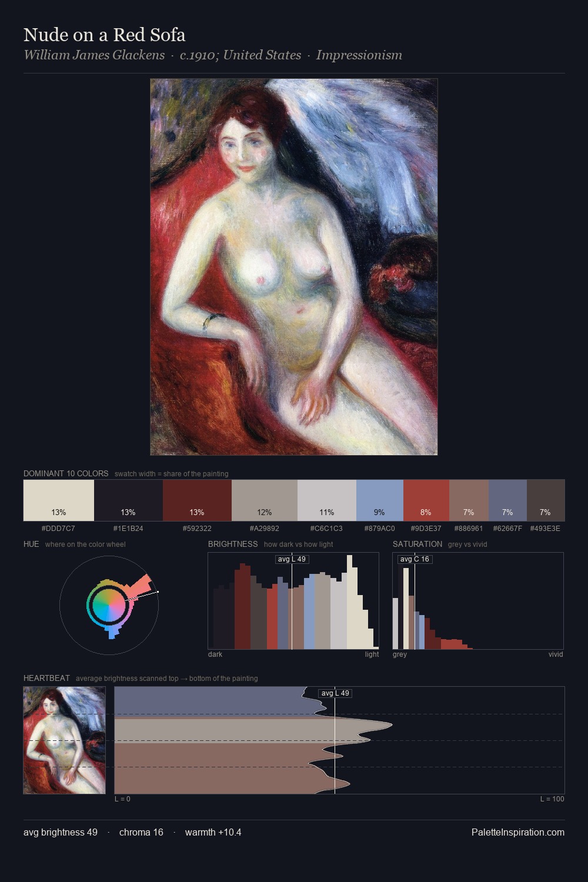Click the #886961 brown swatch
Screen dimensions: 588x882
[x=469, y=500]
